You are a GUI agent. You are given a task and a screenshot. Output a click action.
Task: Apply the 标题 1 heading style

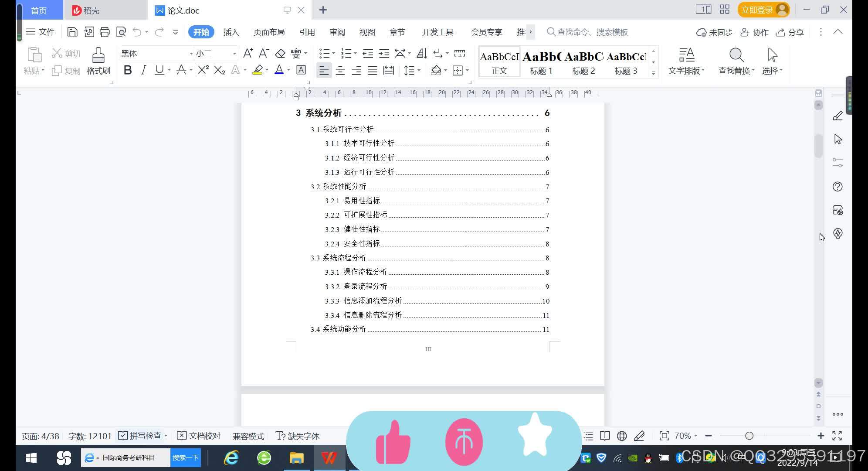pyautogui.click(x=541, y=61)
